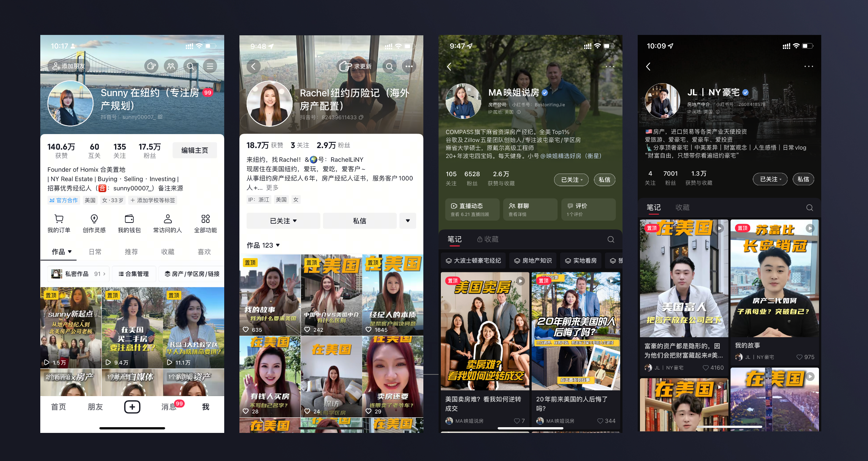868x461 pixels.
Task: Open the hamburger menu on Sunny's profile
Action: tap(210, 66)
